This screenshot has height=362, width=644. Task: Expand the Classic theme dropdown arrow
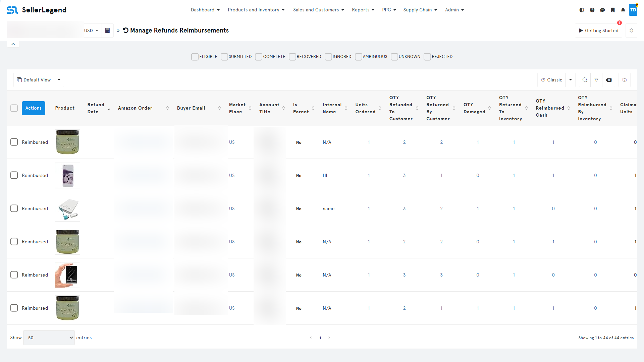tap(571, 80)
